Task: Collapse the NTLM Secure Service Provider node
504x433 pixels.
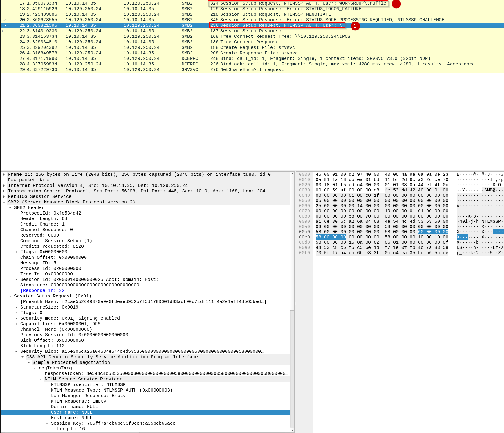Action: coord(41,379)
